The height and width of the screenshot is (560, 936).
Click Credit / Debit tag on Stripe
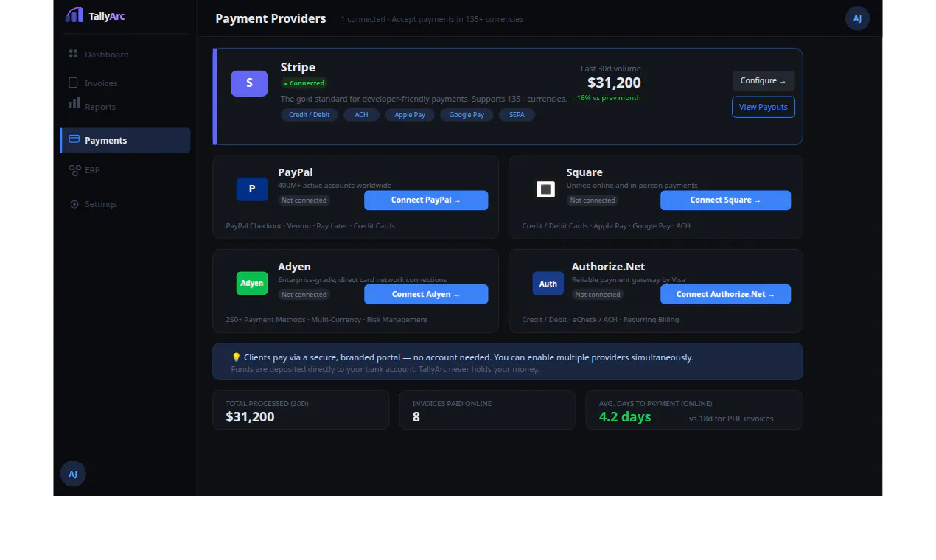[310, 115]
